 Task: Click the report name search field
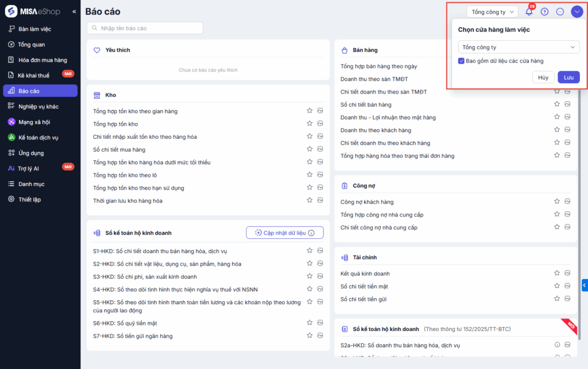pos(145,28)
